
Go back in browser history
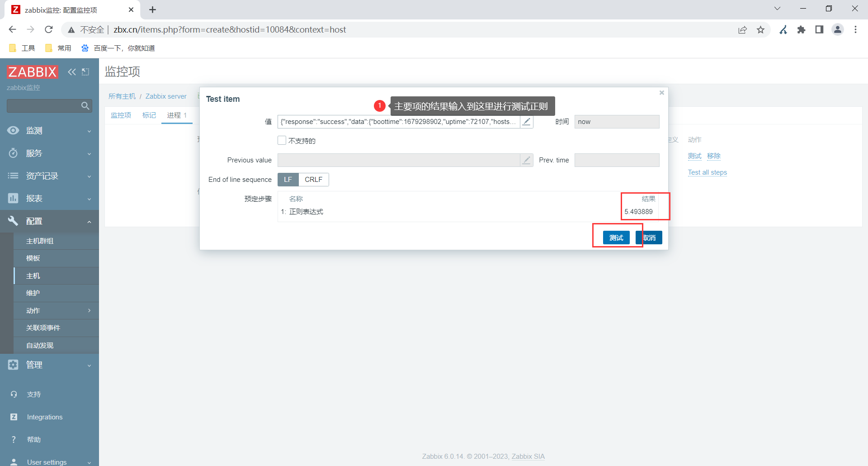(12, 29)
